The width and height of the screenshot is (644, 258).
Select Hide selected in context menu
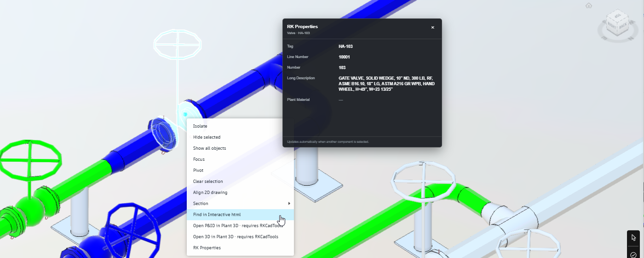point(240,137)
